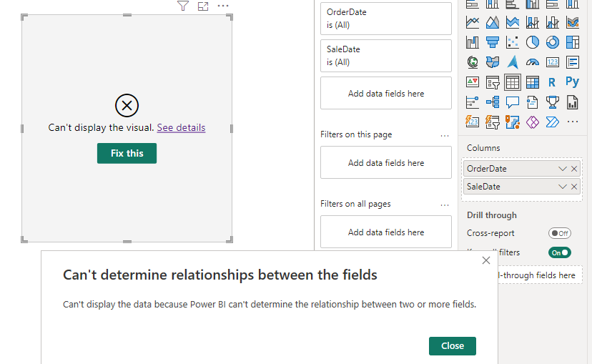Open Focus mode for the visual
The height and width of the screenshot is (364, 592).
[203, 6]
